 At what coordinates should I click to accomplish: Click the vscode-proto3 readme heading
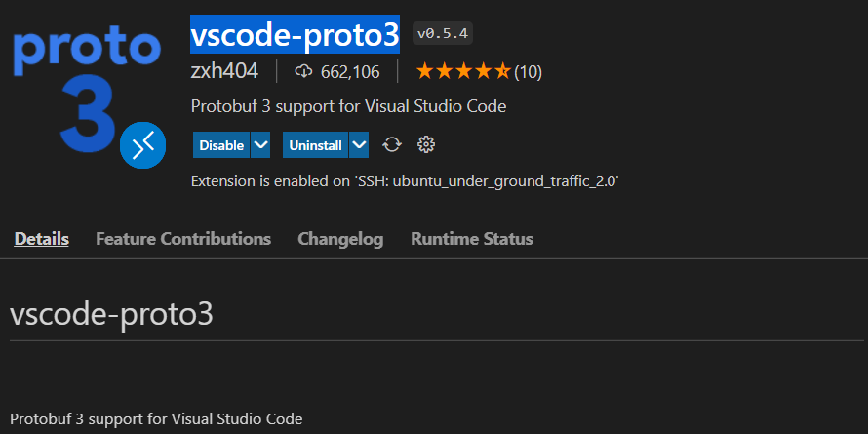click(x=111, y=315)
